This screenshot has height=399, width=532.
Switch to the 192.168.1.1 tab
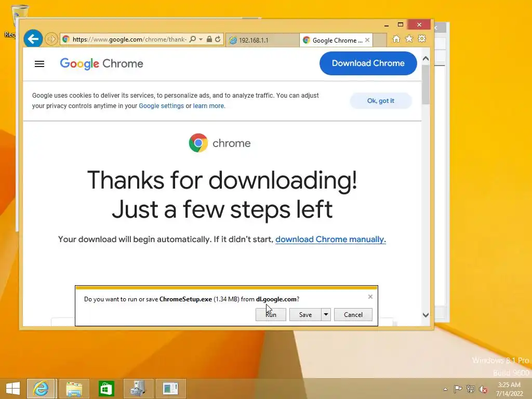click(x=262, y=40)
